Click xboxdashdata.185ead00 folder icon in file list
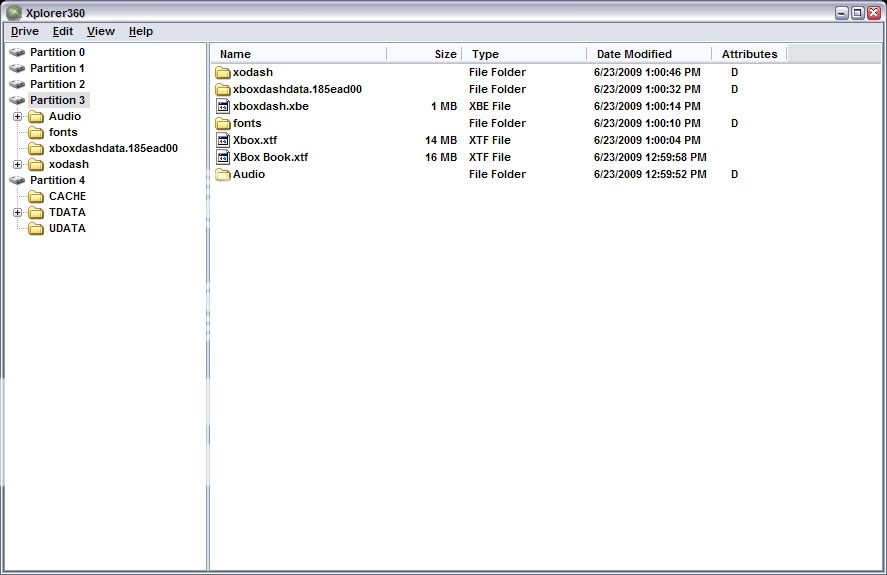The height and width of the screenshot is (575, 887). pyautogui.click(x=223, y=89)
